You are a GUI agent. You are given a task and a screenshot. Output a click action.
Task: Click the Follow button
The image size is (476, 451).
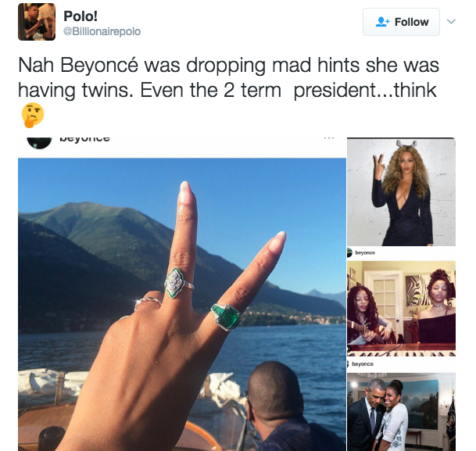(401, 22)
